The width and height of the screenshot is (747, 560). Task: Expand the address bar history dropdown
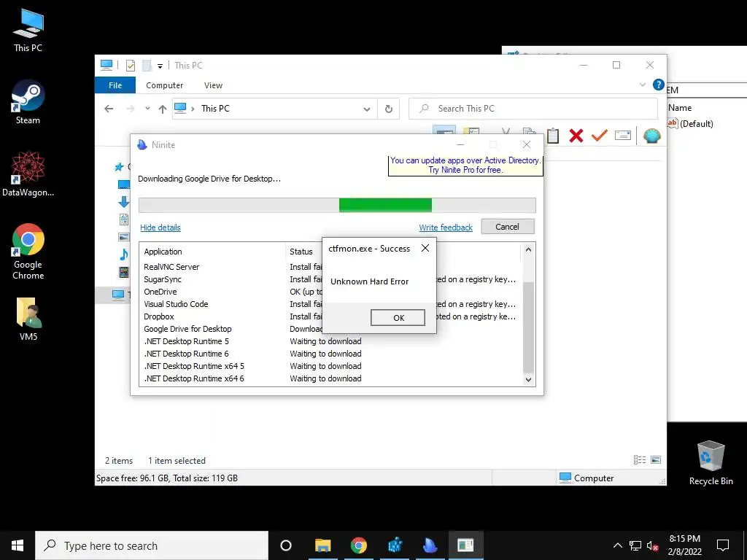[366, 109]
